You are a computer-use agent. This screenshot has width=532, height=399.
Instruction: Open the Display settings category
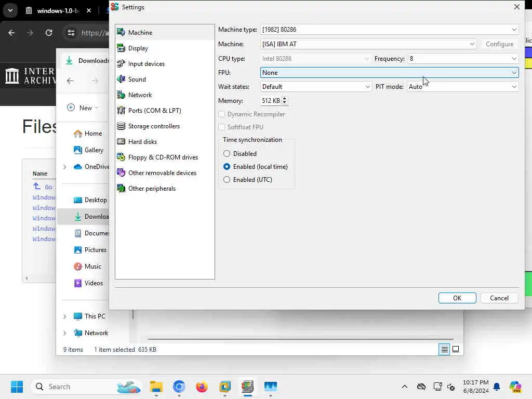[165, 48]
